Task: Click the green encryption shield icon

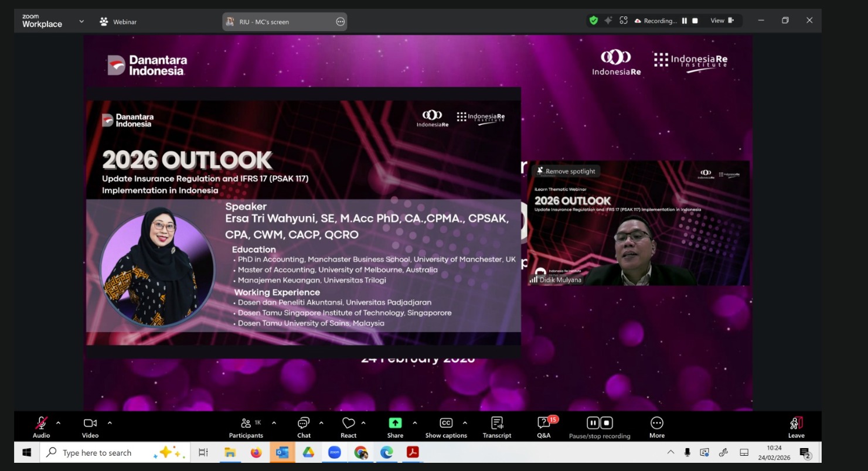Action: click(x=594, y=21)
